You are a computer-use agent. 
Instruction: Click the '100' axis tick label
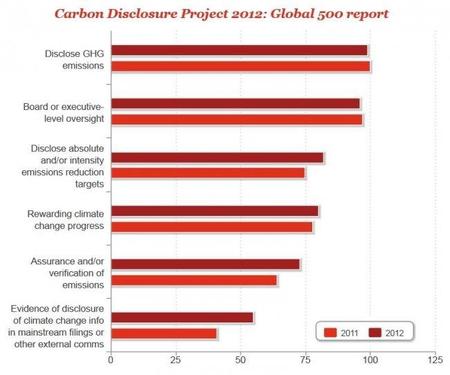tap(370, 360)
